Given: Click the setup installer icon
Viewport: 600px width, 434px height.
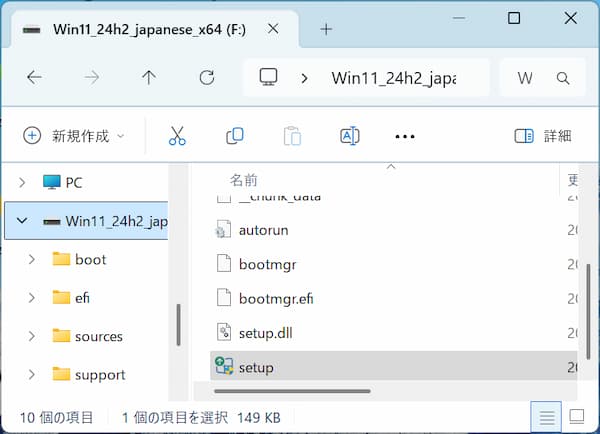Looking at the screenshot, I should click(224, 366).
